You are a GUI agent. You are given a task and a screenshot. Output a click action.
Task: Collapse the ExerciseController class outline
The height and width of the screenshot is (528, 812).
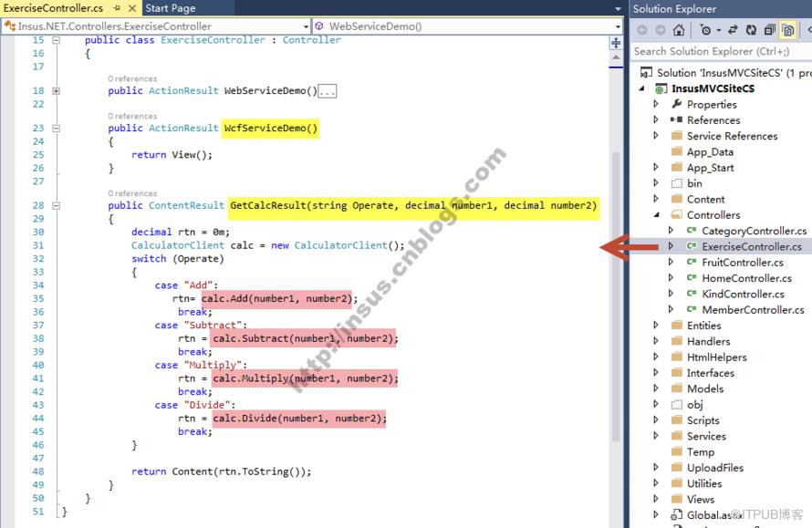(x=56, y=40)
